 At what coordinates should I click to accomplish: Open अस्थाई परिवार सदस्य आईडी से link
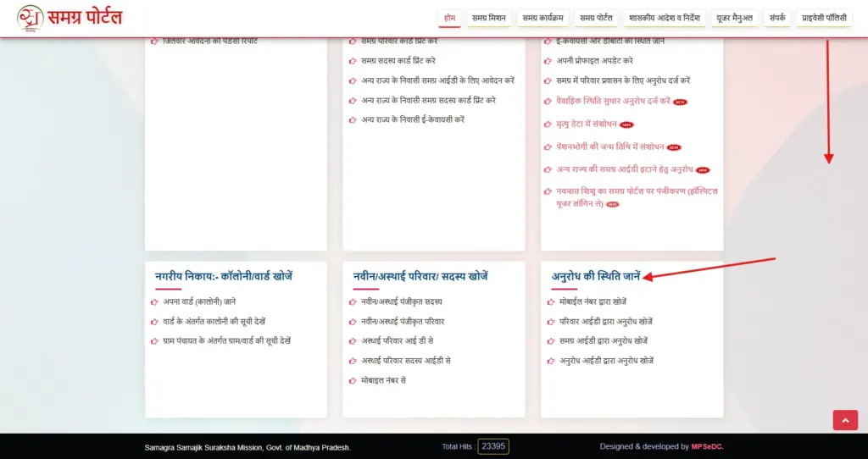406,361
